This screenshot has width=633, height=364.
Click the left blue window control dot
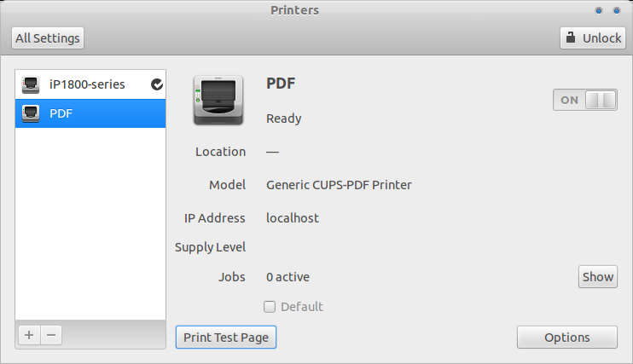[599, 10]
